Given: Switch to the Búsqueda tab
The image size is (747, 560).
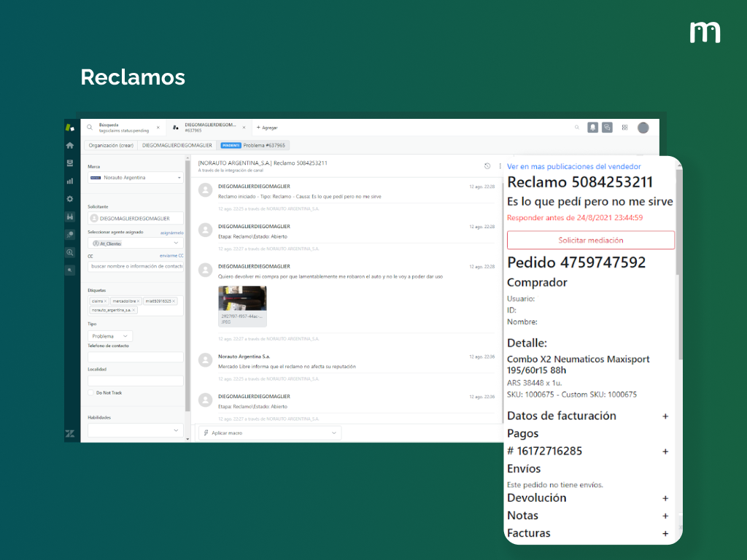Looking at the screenshot, I should [120, 127].
